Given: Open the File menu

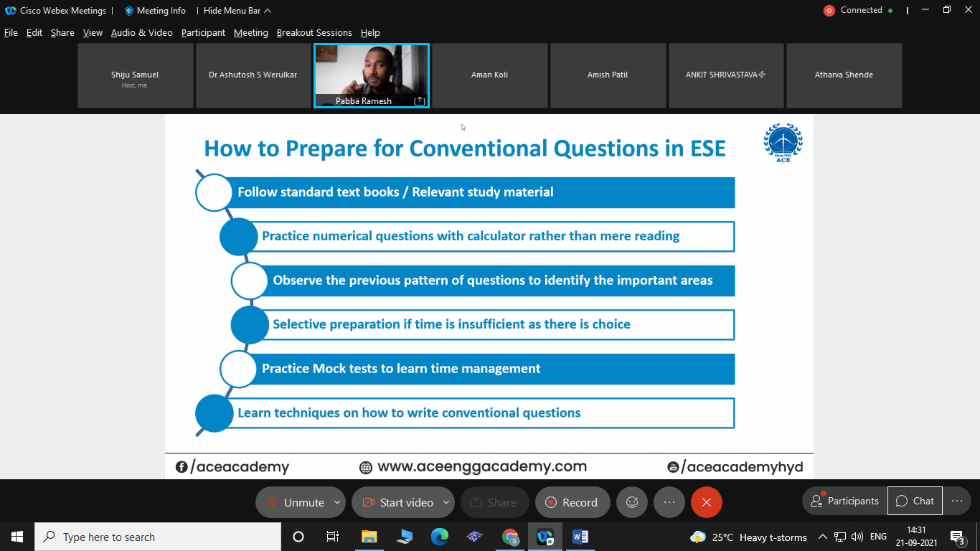Looking at the screenshot, I should click(x=11, y=33).
